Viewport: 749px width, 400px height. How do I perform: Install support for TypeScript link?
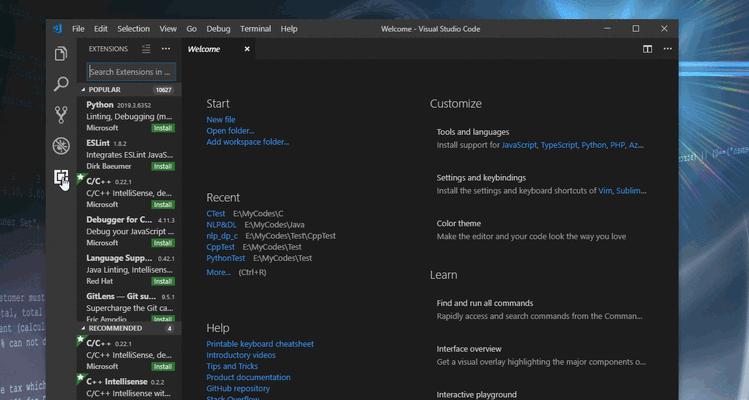(559, 145)
